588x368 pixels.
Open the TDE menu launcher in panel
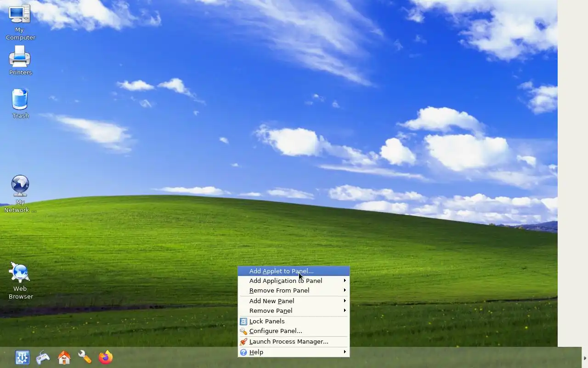coord(22,357)
